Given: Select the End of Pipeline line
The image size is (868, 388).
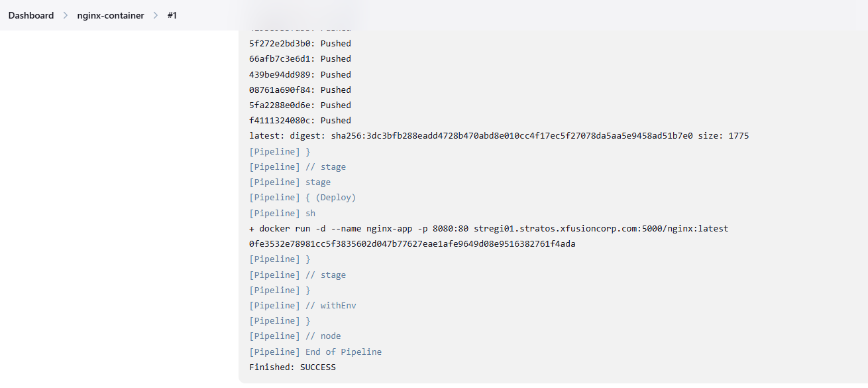Looking at the screenshot, I should [315, 352].
